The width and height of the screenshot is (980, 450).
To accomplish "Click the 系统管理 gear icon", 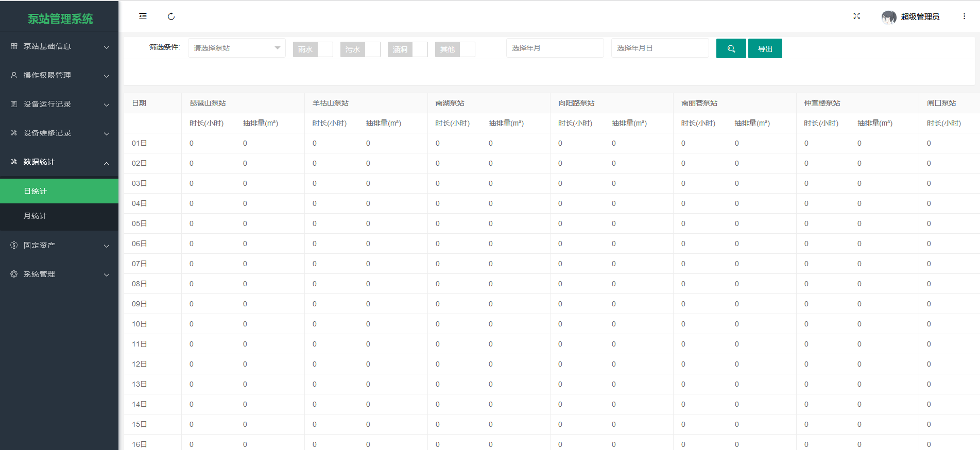I will [14, 274].
